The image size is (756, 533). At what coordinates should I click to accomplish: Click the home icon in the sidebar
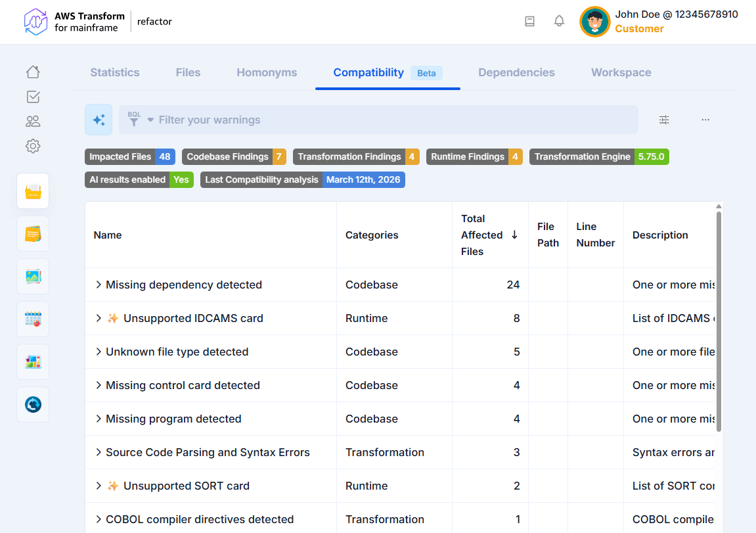pyautogui.click(x=33, y=72)
